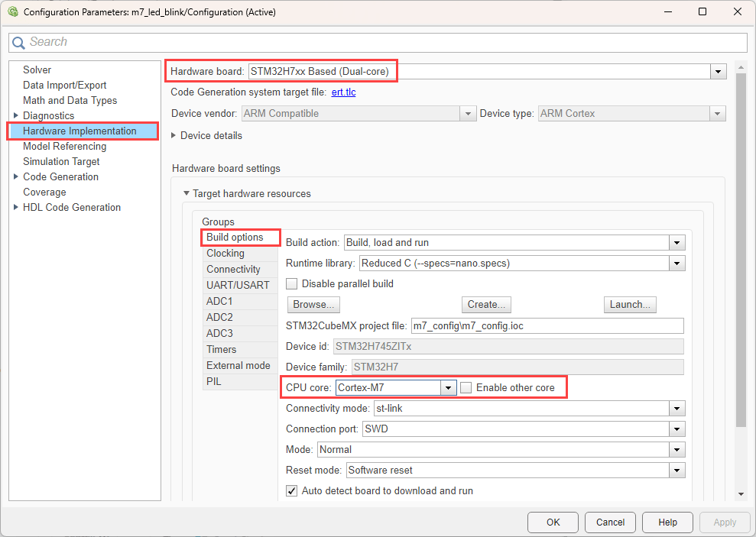Image resolution: width=756 pixels, height=537 pixels.
Task: Click the search magnifier icon
Action: pyautogui.click(x=19, y=43)
